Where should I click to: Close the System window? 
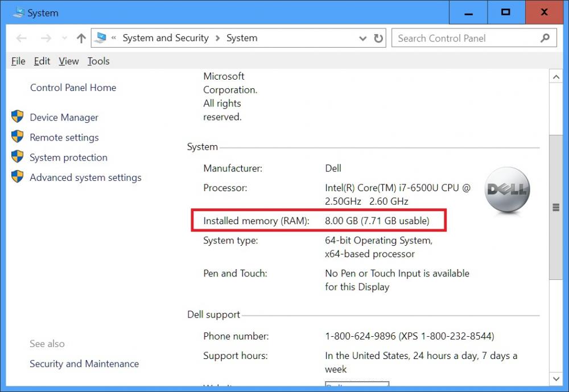[x=544, y=13]
